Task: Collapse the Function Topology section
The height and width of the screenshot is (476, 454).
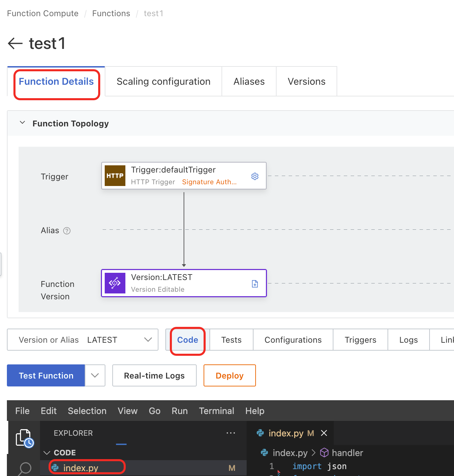Action: click(23, 123)
